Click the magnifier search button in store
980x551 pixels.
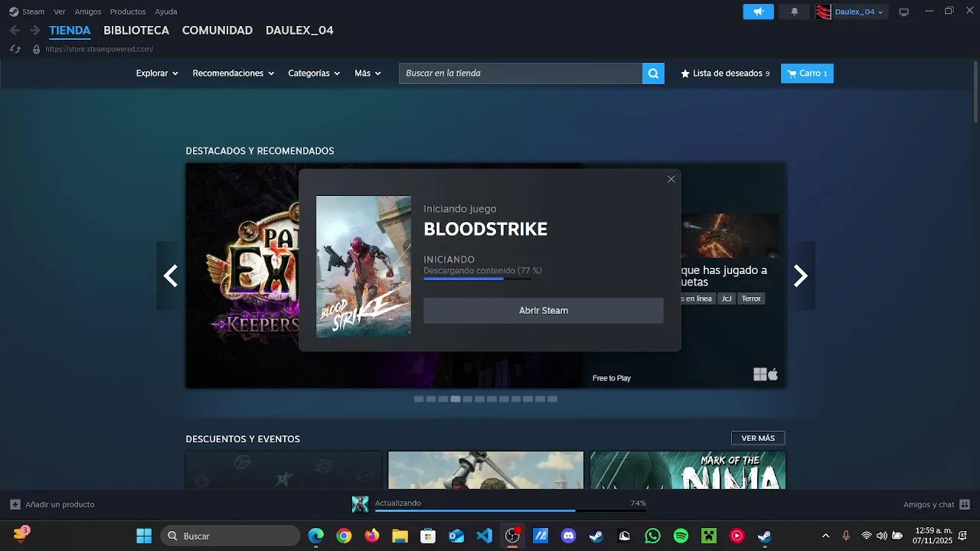tap(653, 73)
